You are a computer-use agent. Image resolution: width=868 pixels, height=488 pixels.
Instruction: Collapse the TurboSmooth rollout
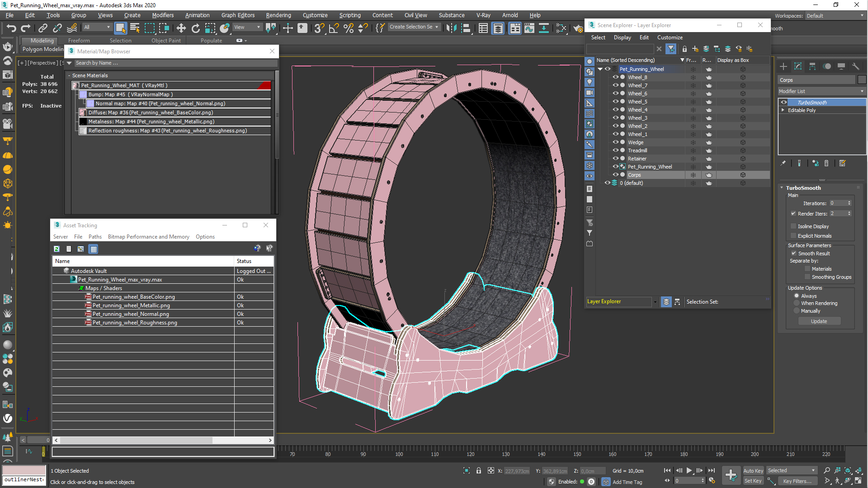point(782,188)
